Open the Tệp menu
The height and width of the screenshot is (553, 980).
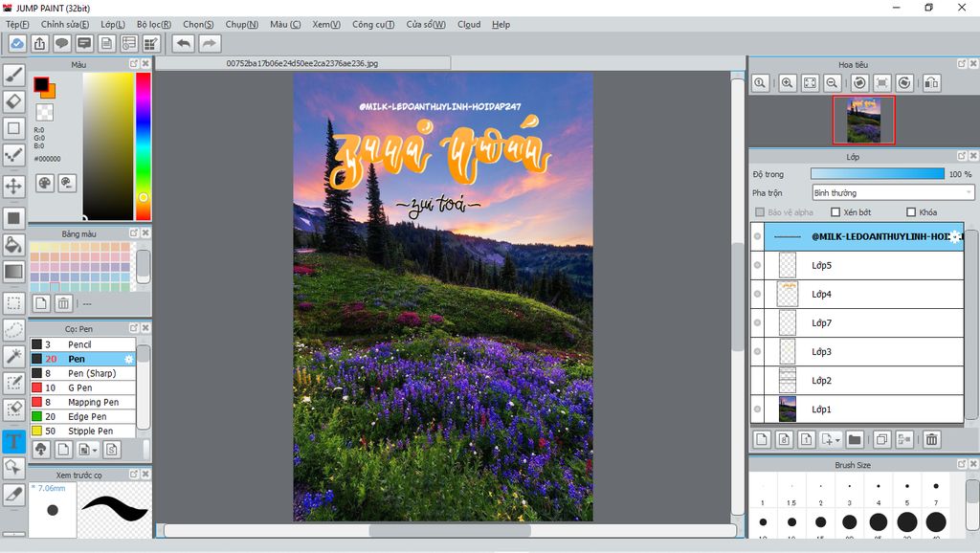[17, 24]
